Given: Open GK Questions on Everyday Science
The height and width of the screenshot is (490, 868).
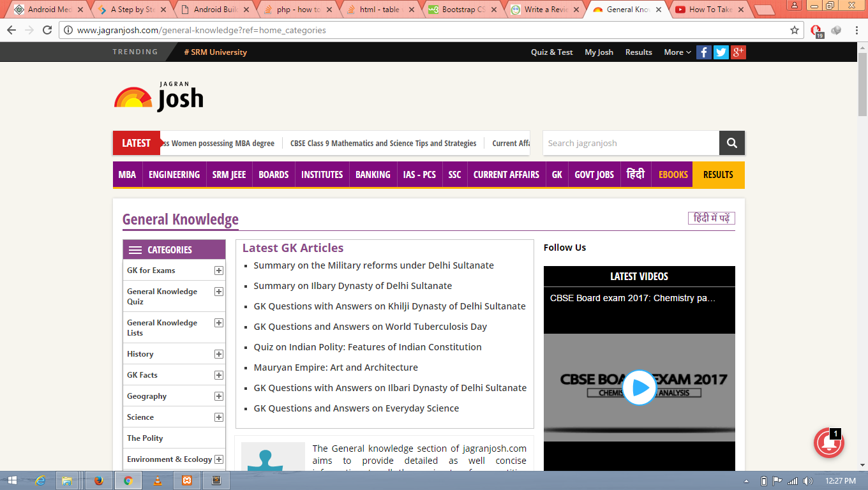Looking at the screenshot, I should click(356, 408).
